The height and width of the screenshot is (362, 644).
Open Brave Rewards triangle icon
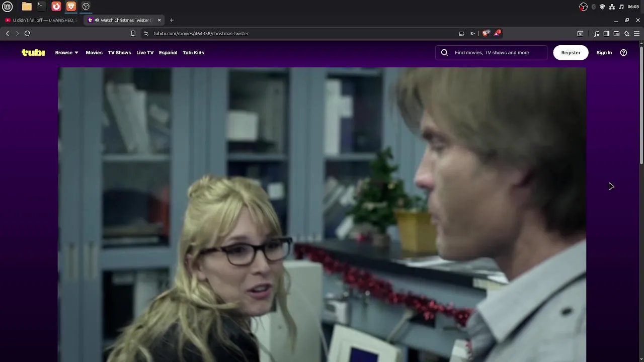(497, 33)
